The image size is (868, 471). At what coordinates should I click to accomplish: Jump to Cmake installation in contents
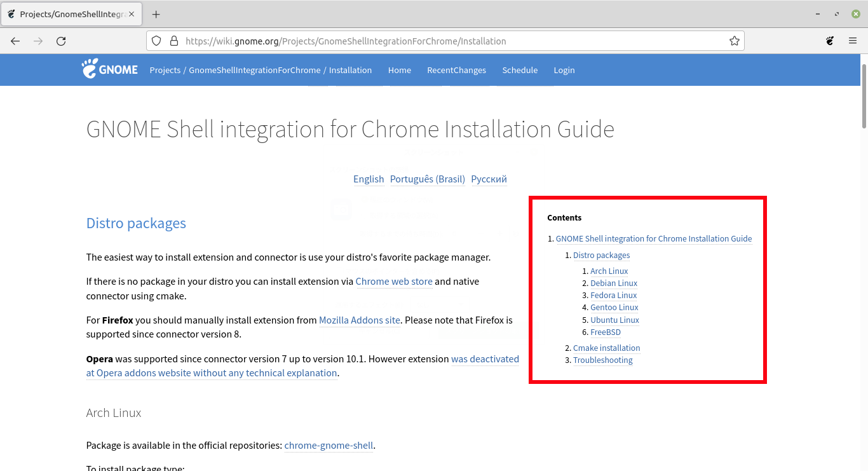[606, 348]
